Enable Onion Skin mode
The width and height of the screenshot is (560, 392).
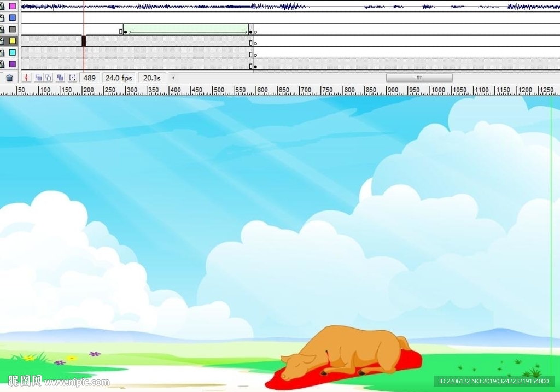click(39, 78)
